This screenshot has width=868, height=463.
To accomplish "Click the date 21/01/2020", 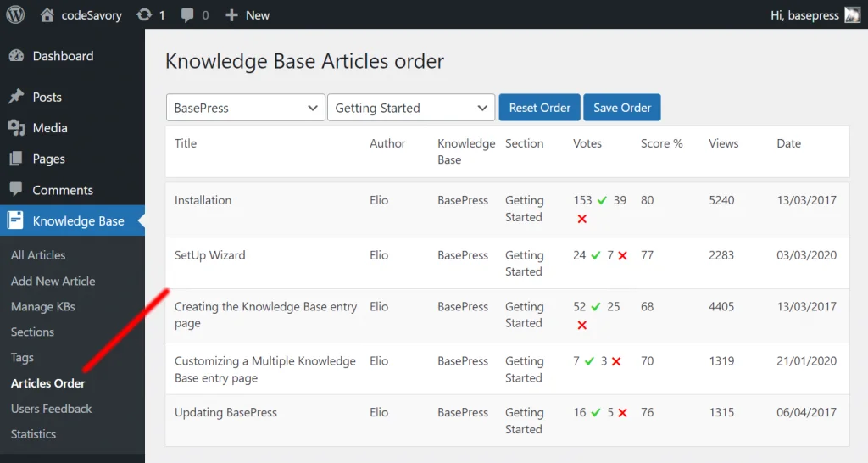I will (807, 361).
